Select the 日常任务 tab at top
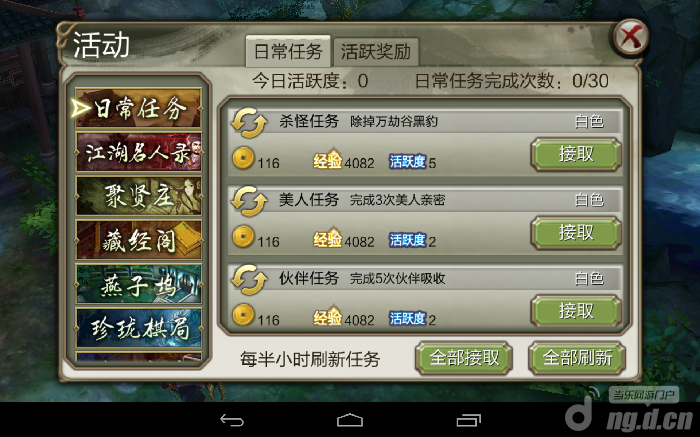 pyautogui.click(x=288, y=52)
